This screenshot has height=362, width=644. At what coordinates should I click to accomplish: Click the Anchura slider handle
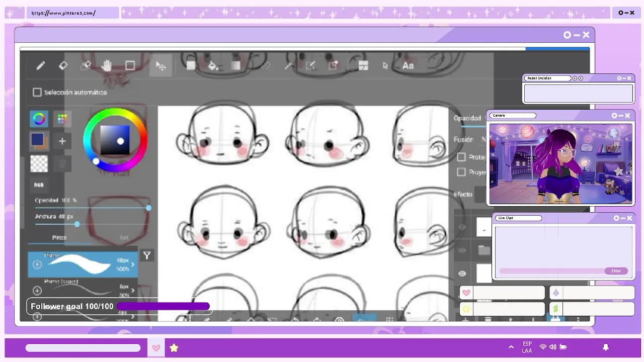[x=77, y=224]
